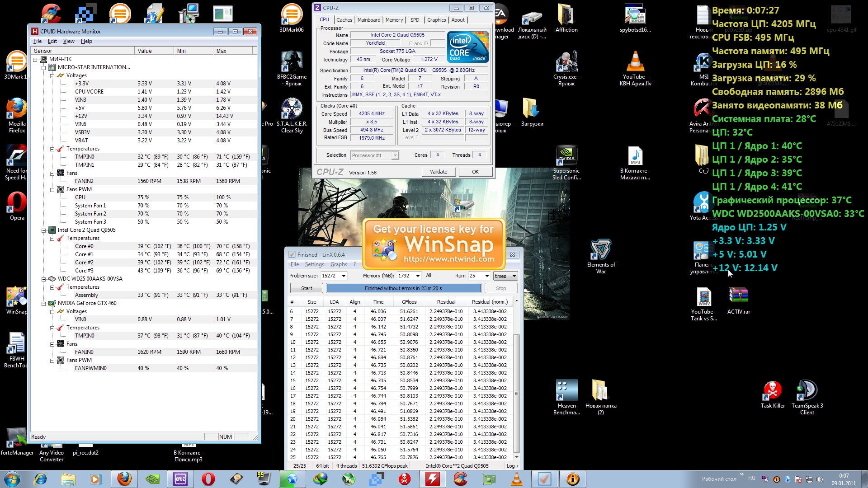Click the CPU-Z icon in the taskbar
This screenshot has height=488, width=868.
pyautogui.click(x=180, y=479)
